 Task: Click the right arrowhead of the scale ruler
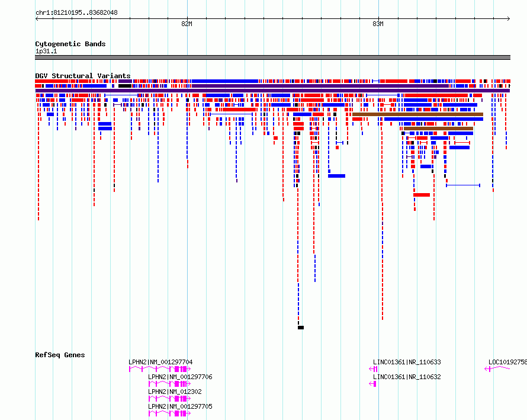click(509, 19)
